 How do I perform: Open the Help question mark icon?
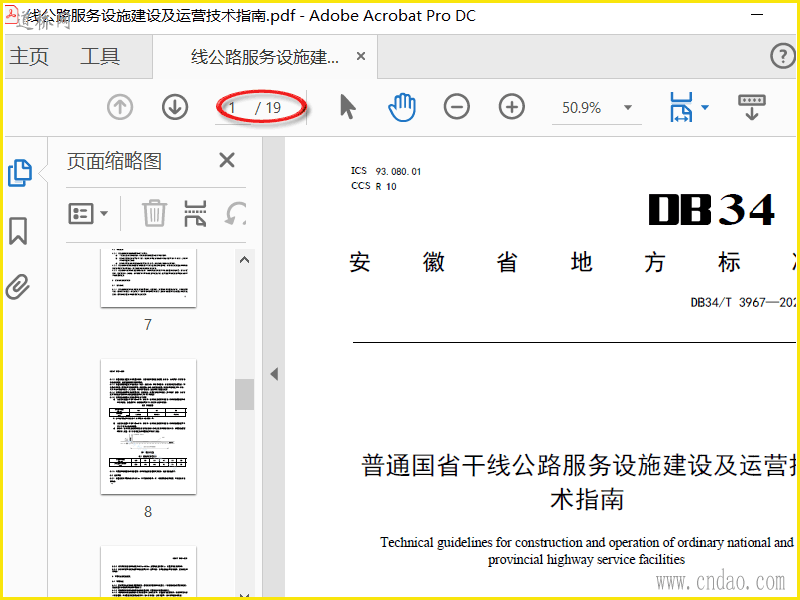click(x=782, y=56)
